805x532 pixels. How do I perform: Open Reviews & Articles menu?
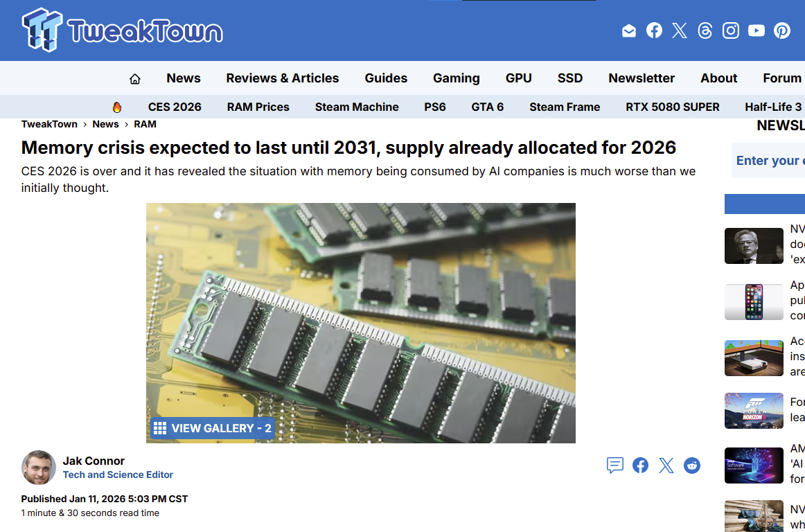283,78
